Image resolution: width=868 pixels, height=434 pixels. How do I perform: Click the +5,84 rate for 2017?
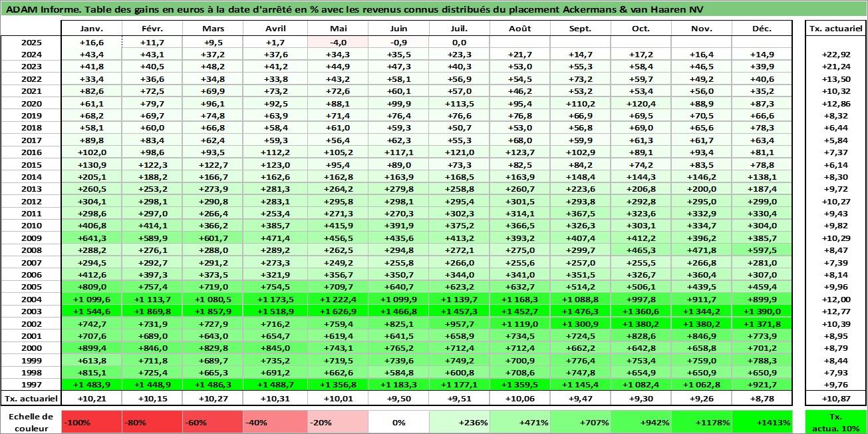836,140
